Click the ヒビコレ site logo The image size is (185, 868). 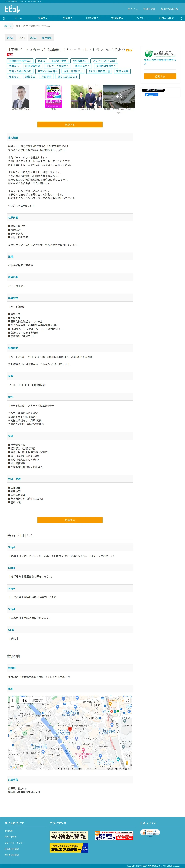click(12, 9)
